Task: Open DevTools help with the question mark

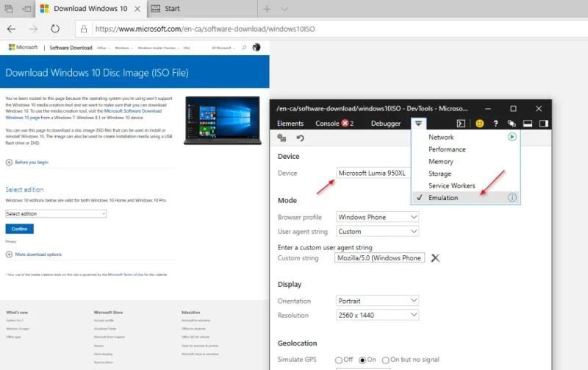Action: pyautogui.click(x=495, y=124)
